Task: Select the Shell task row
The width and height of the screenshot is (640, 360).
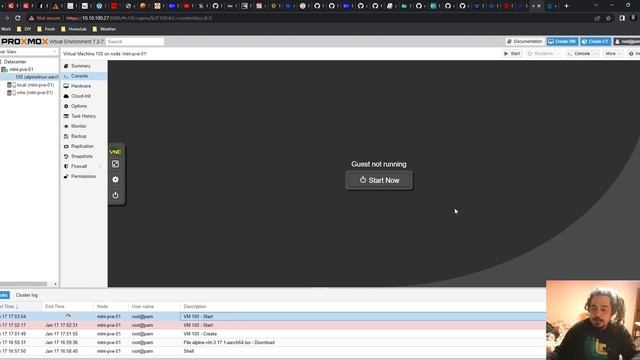Action: click(x=273, y=351)
